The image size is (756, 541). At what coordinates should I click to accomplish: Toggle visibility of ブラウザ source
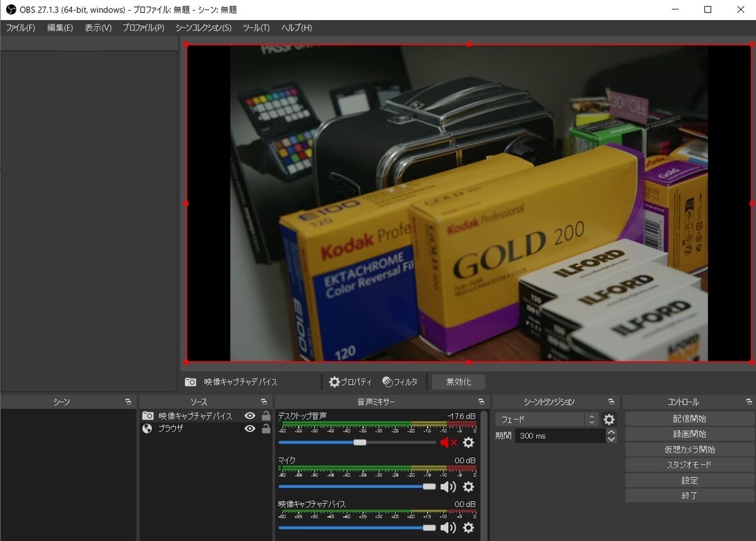click(250, 429)
